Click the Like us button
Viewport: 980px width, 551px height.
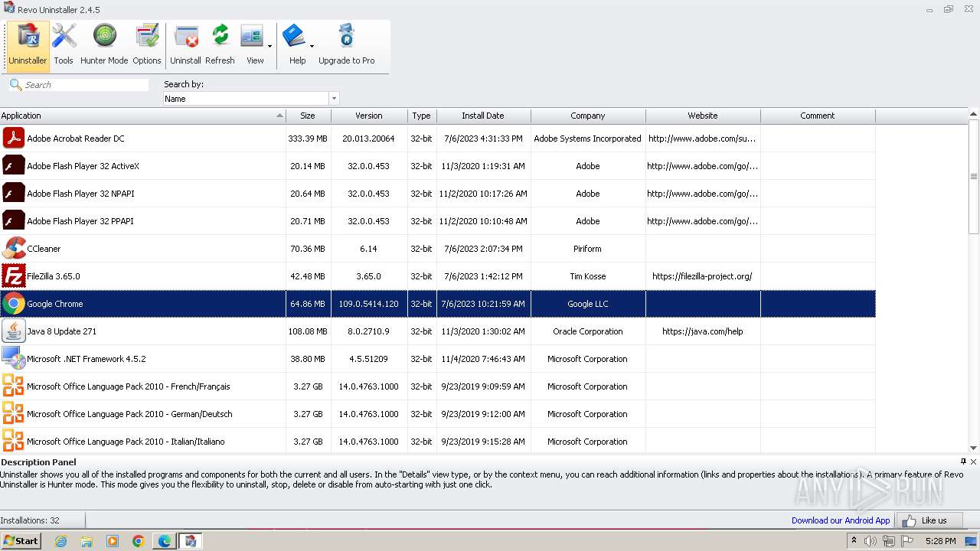pyautogui.click(x=929, y=520)
